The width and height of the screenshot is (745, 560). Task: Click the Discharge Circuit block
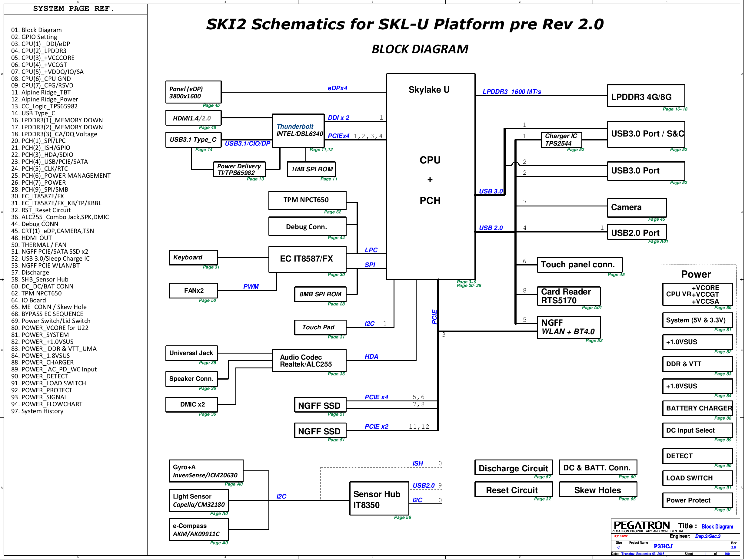[x=513, y=468]
